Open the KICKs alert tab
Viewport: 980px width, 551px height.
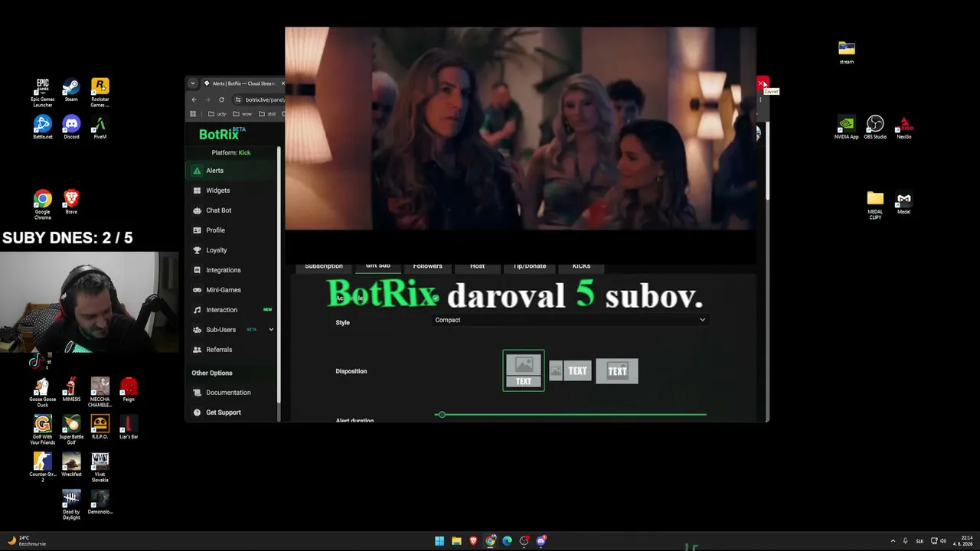pyautogui.click(x=581, y=266)
